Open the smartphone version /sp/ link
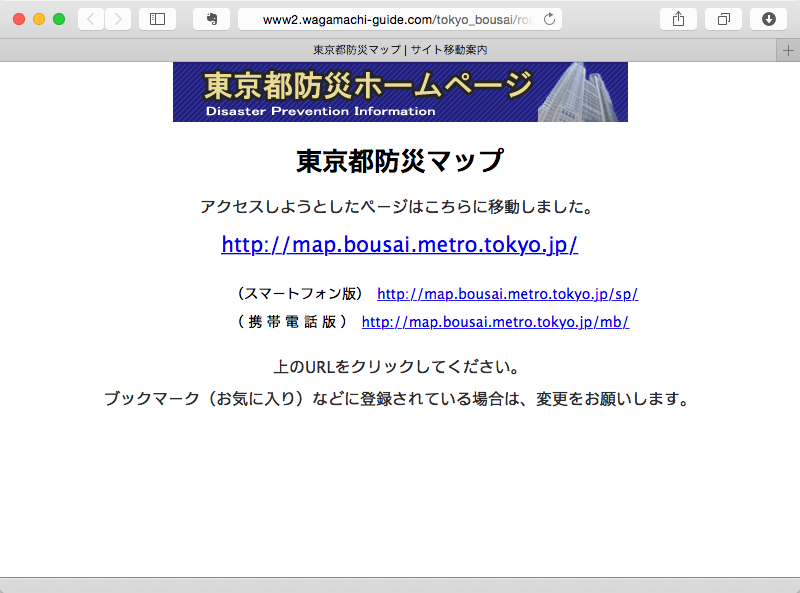This screenshot has height=593, width=800. tap(507, 294)
